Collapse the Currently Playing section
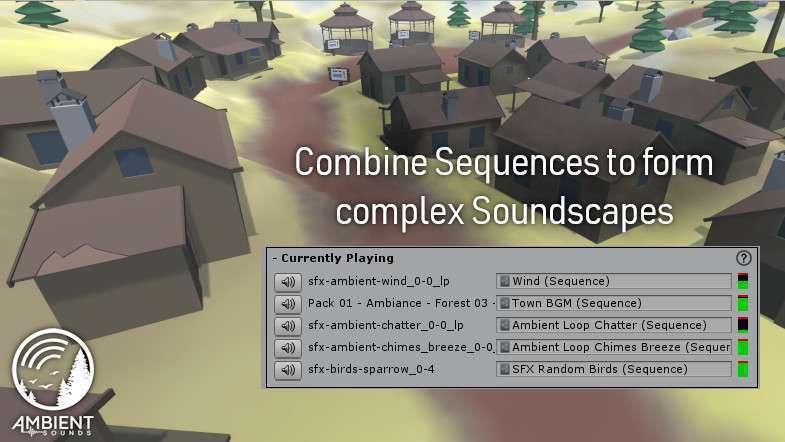The height and width of the screenshot is (442, 785). (333, 258)
